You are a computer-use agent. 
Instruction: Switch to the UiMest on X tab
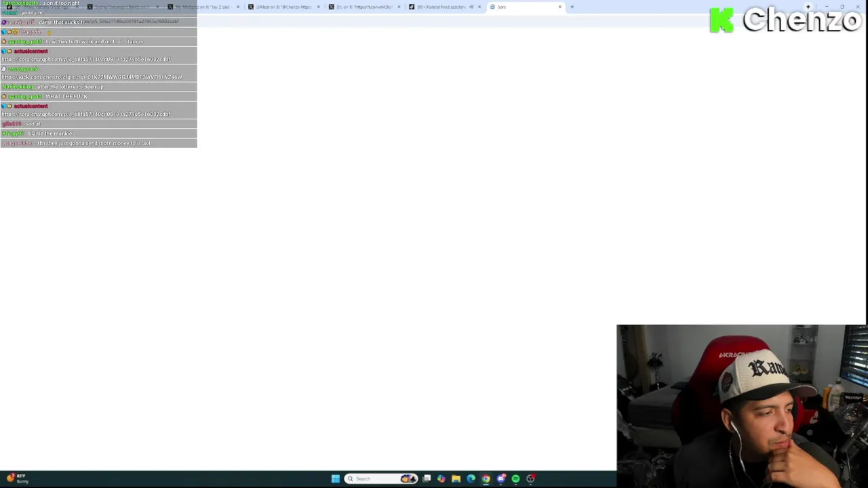(x=283, y=7)
